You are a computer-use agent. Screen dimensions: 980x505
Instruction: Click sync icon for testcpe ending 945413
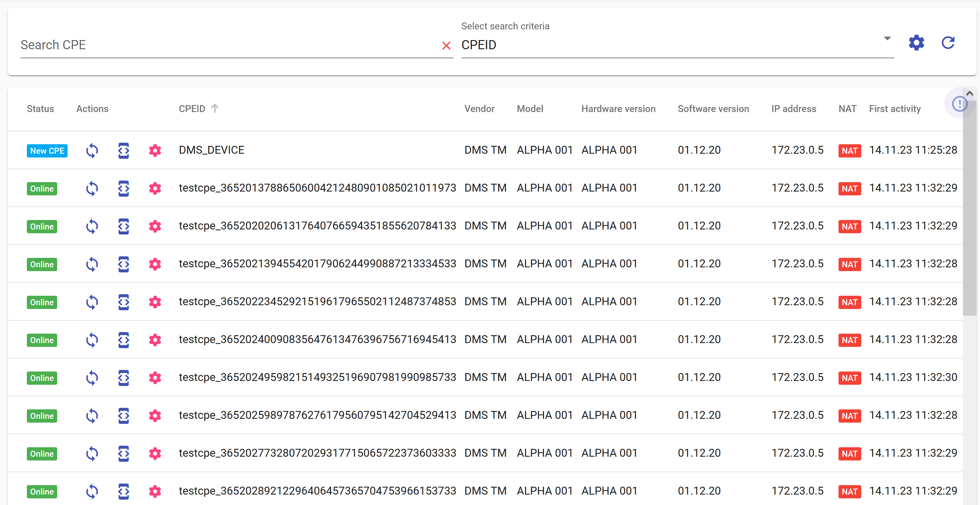(x=92, y=340)
